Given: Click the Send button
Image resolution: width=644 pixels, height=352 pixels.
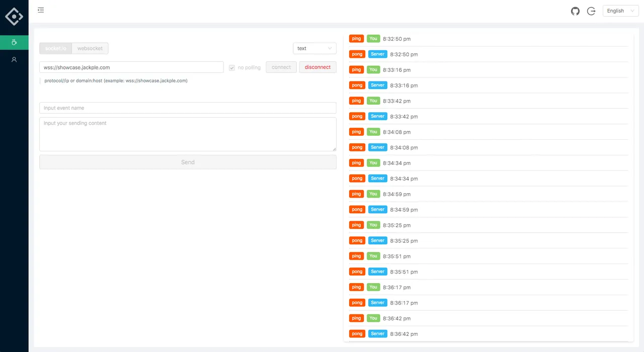Looking at the screenshot, I should pos(188,162).
